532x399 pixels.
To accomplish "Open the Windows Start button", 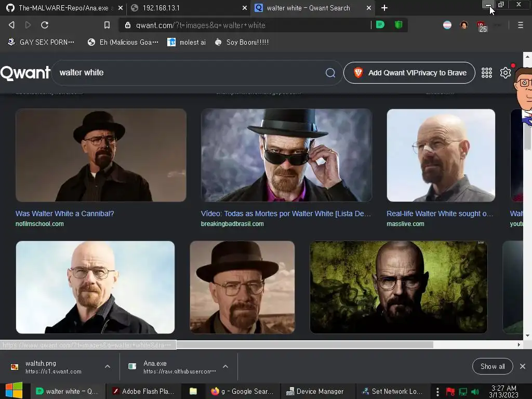I will pyautogui.click(x=14, y=391).
